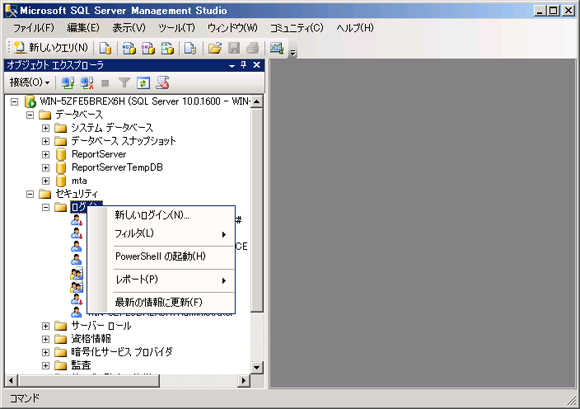This screenshot has height=409, width=580.
Task: Select the 資格情報 tree item
Action: click(x=91, y=339)
